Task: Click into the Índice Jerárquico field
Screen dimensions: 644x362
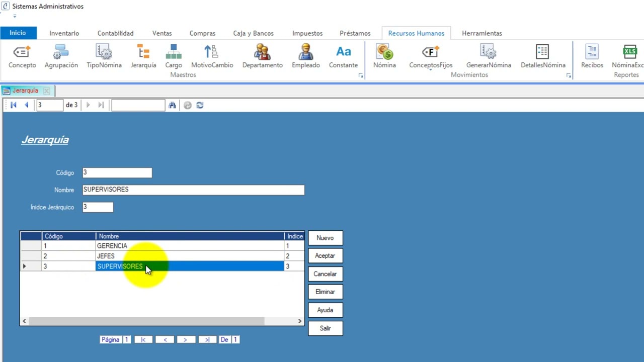Action: (98, 207)
